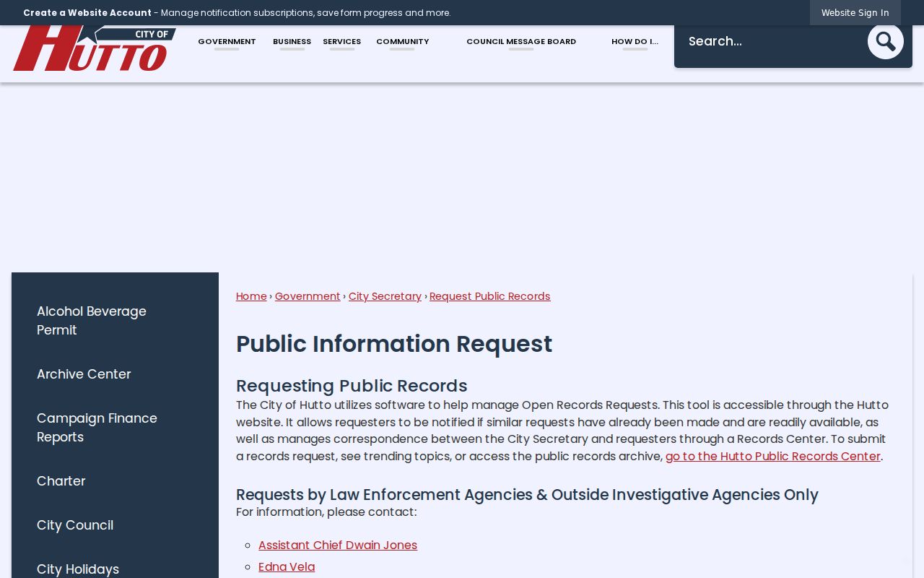This screenshot has width=924, height=578.
Task: Open Campaign Finance Reports sidebar item
Action: click(115, 428)
